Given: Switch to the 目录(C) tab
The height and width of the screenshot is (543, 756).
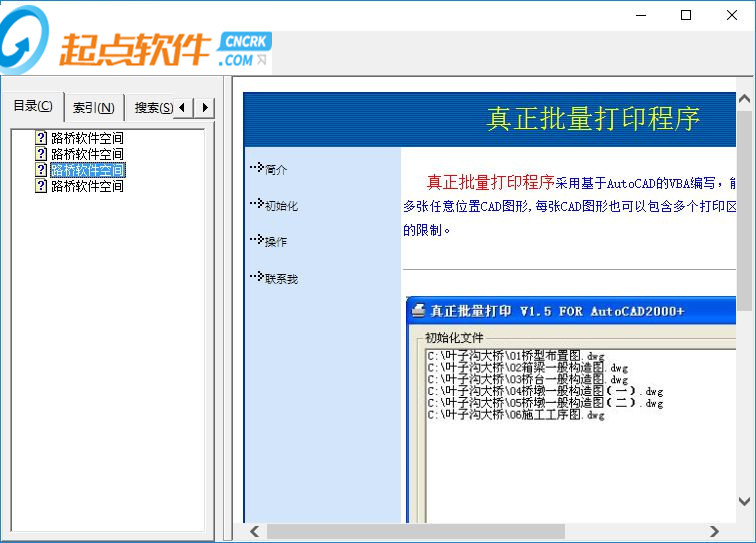Looking at the screenshot, I should (33, 106).
